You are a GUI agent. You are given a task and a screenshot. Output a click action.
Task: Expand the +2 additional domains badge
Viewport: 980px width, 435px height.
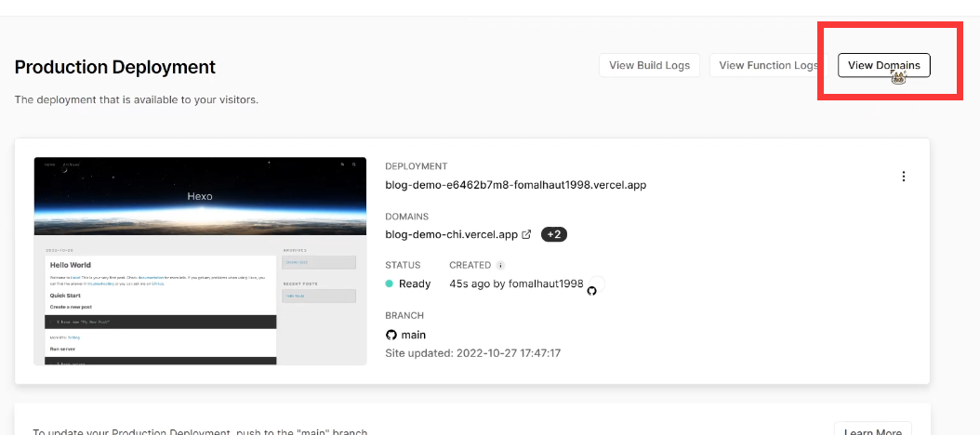(554, 234)
